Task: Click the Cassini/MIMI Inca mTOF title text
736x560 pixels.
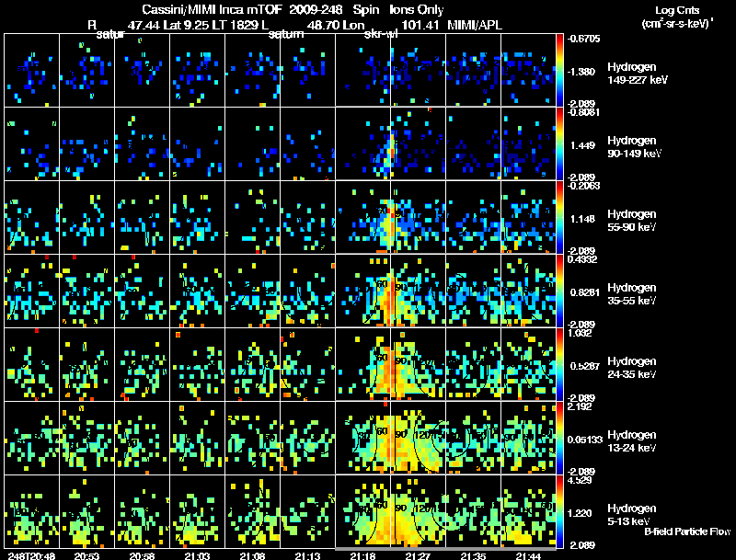Action: (x=212, y=10)
